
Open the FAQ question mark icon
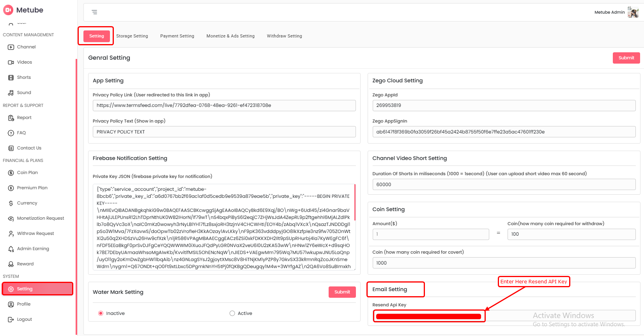coord(11,133)
